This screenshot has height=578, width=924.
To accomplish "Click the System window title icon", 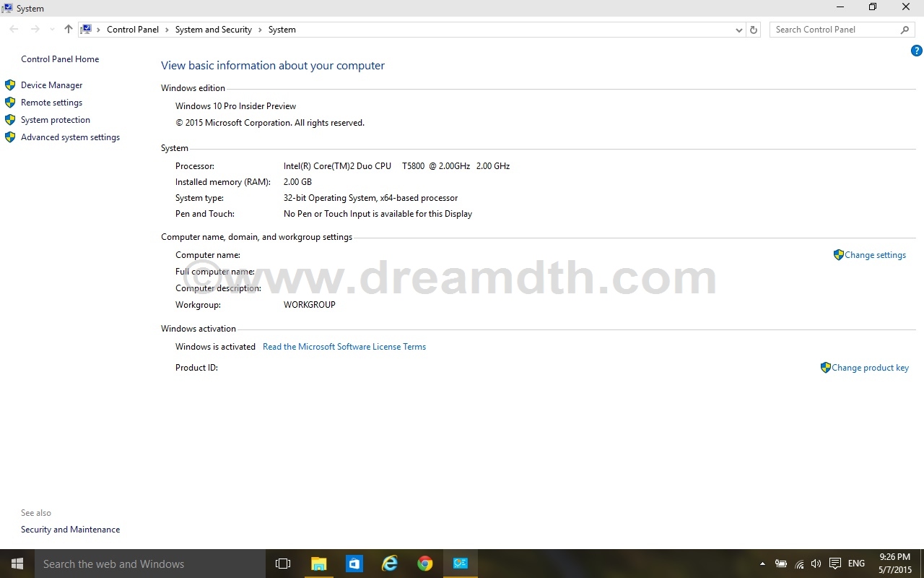I will (7, 8).
